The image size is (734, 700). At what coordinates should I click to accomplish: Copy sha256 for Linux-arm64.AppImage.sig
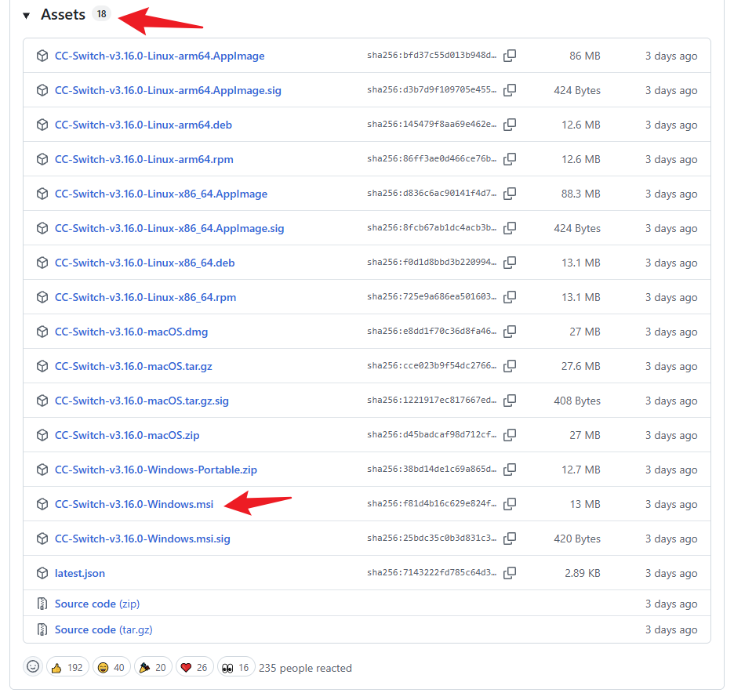(x=510, y=90)
